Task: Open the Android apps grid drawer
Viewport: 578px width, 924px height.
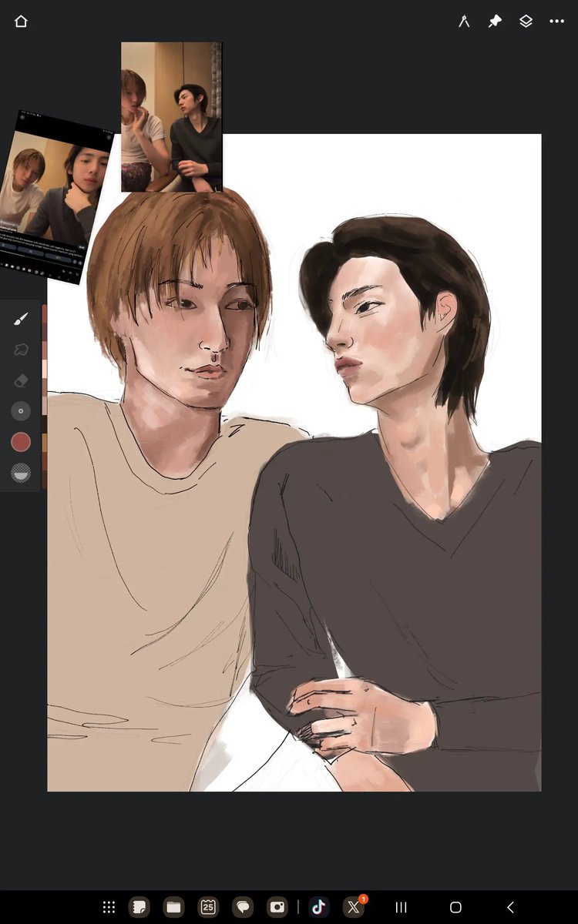Action: pyautogui.click(x=109, y=907)
